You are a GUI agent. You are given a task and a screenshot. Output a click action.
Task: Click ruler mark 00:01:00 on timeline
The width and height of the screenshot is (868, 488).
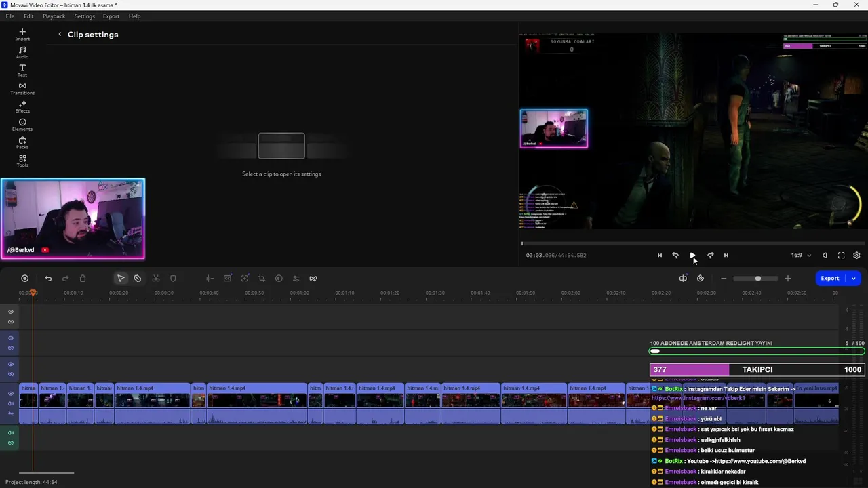click(x=299, y=293)
